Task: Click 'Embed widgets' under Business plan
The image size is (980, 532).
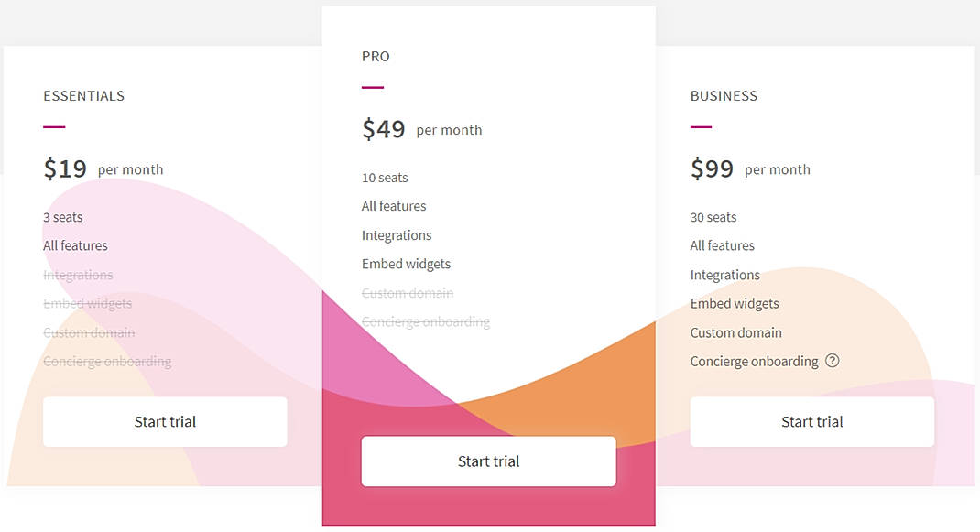Action: (735, 303)
